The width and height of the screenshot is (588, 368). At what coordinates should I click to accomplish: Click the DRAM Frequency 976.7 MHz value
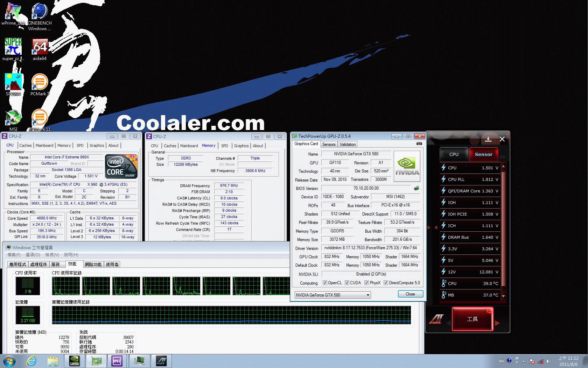(x=229, y=185)
